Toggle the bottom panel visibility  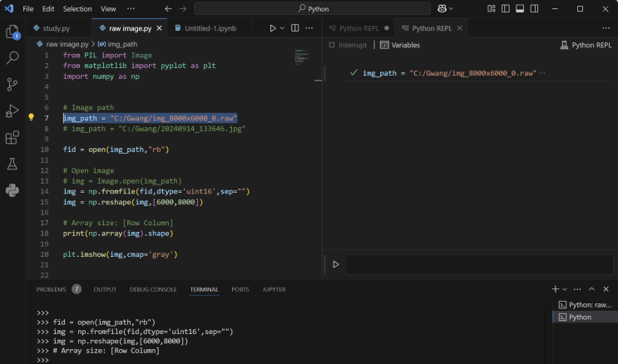click(x=521, y=9)
